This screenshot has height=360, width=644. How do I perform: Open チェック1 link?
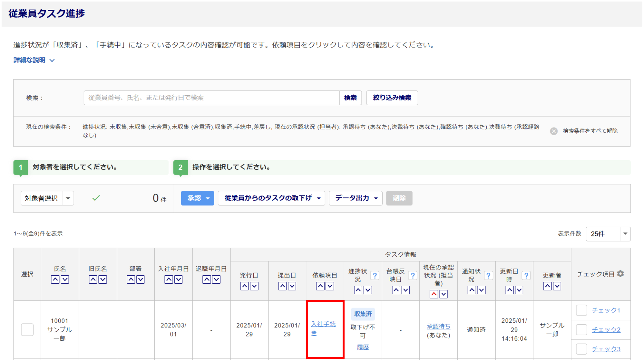coord(606,310)
